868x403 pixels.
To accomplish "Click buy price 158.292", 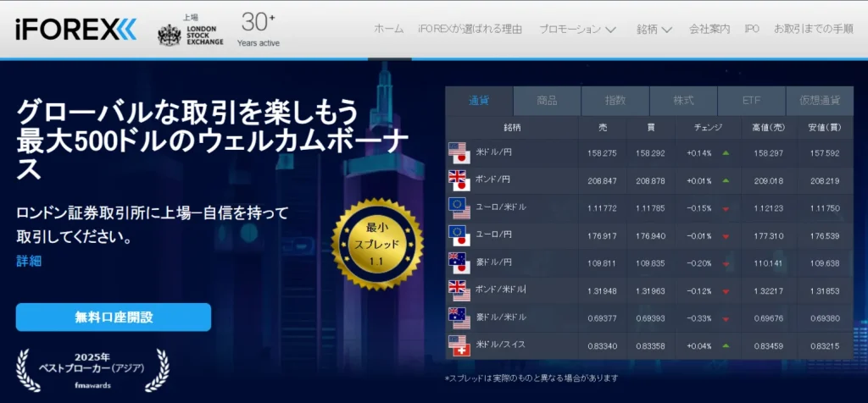I will tap(650, 154).
